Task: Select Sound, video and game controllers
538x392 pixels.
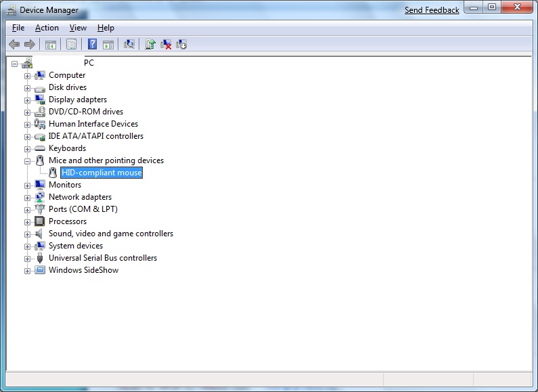Action: pyautogui.click(x=110, y=234)
